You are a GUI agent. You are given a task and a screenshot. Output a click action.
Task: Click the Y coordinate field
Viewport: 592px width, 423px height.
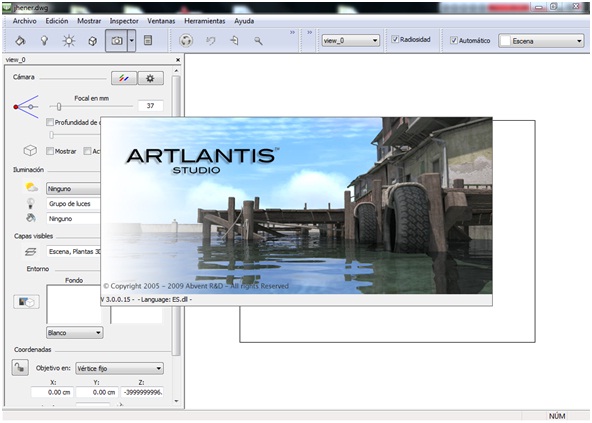click(x=97, y=392)
